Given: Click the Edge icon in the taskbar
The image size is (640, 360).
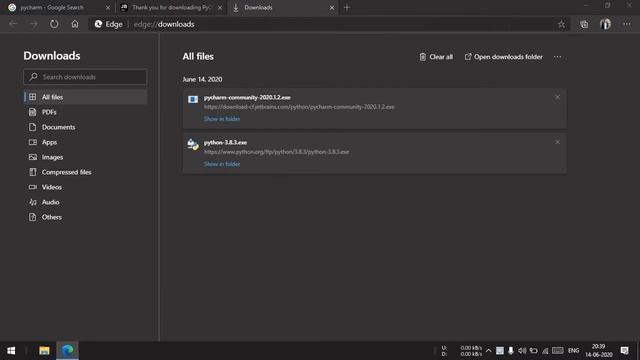Looking at the screenshot, I should pyautogui.click(x=67, y=351).
